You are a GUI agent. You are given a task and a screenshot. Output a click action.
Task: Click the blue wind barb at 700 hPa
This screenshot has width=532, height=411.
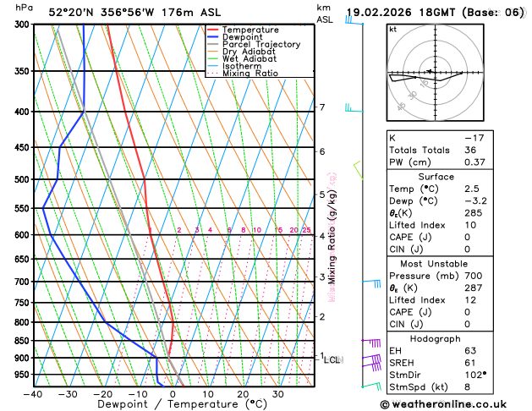coord(371,283)
